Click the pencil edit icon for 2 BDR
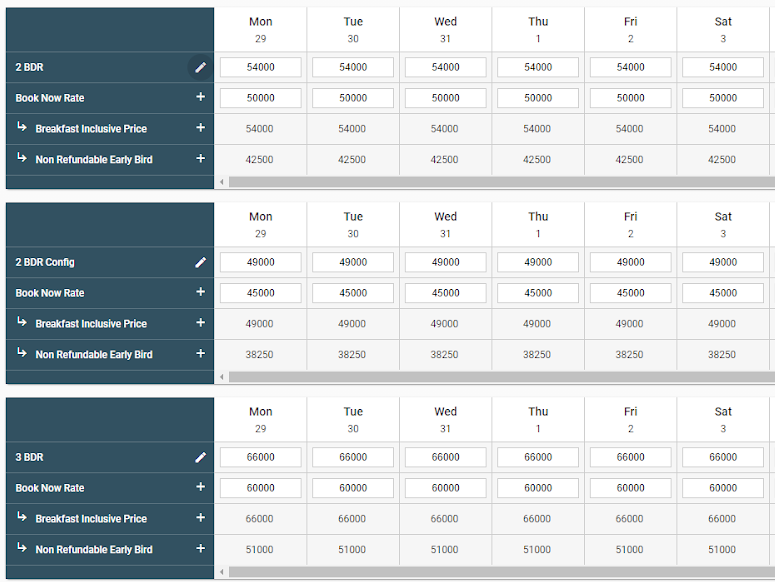This screenshot has width=775, height=582. pos(200,67)
